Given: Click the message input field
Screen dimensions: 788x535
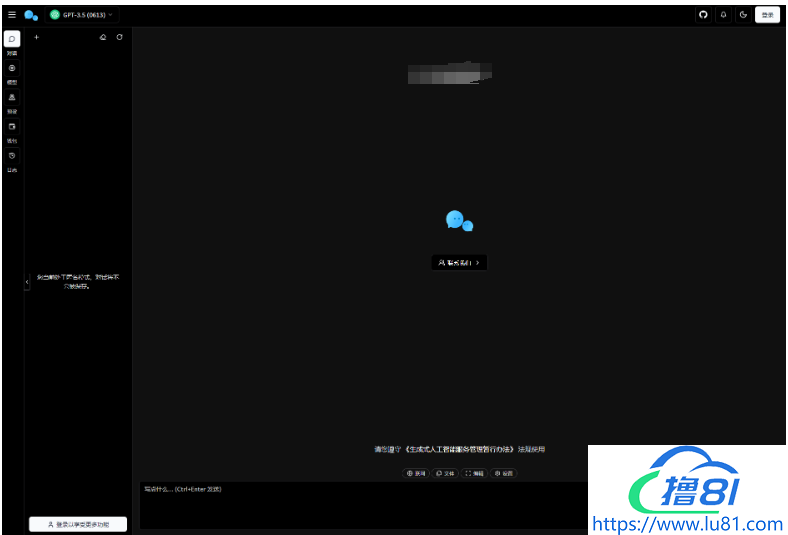Looking at the screenshot, I should pyautogui.click(x=360, y=505).
